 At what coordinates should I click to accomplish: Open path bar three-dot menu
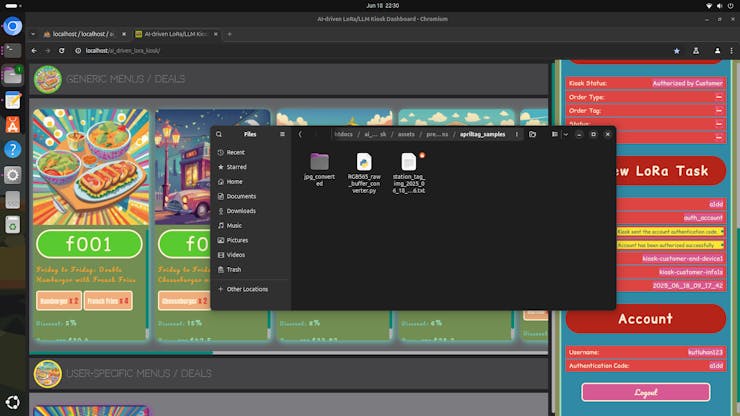(x=516, y=134)
